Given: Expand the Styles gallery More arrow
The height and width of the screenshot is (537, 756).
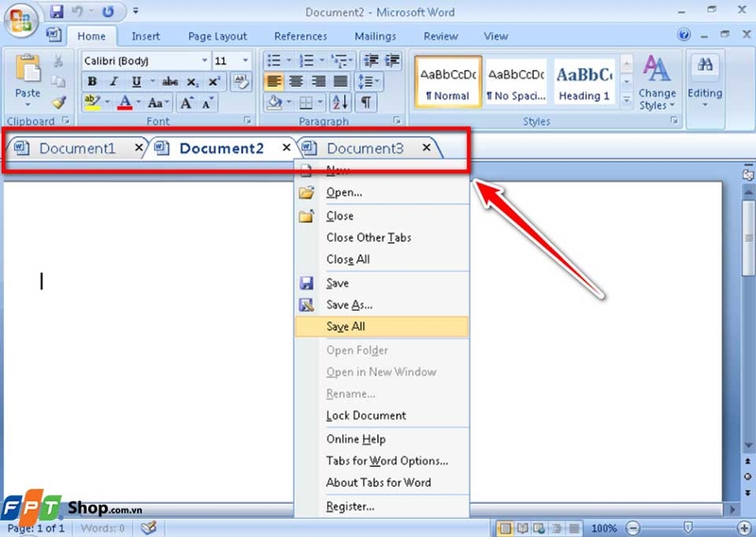Looking at the screenshot, I should click(x=627, y=100).
